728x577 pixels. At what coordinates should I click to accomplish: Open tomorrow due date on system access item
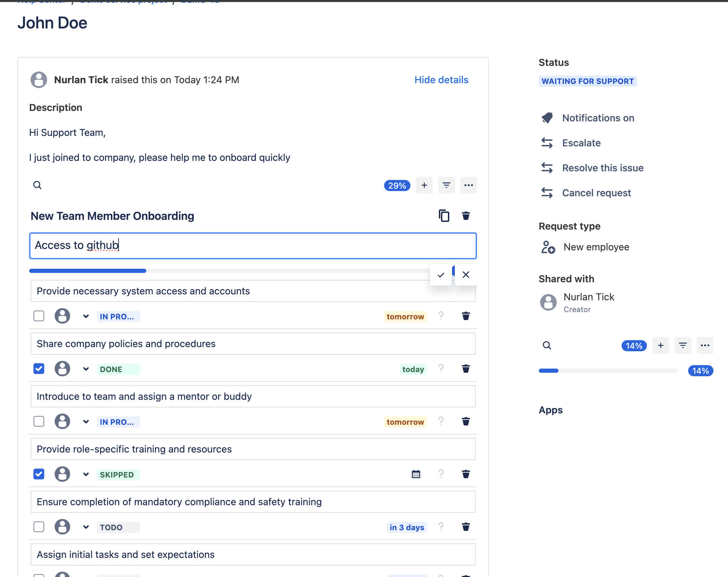coord(405,317)
